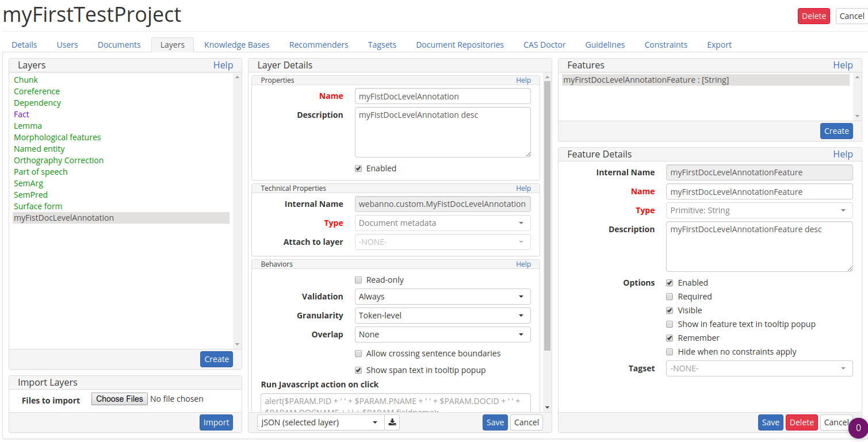
Task: Click the export layer download icon
Action: click(392, 422)
